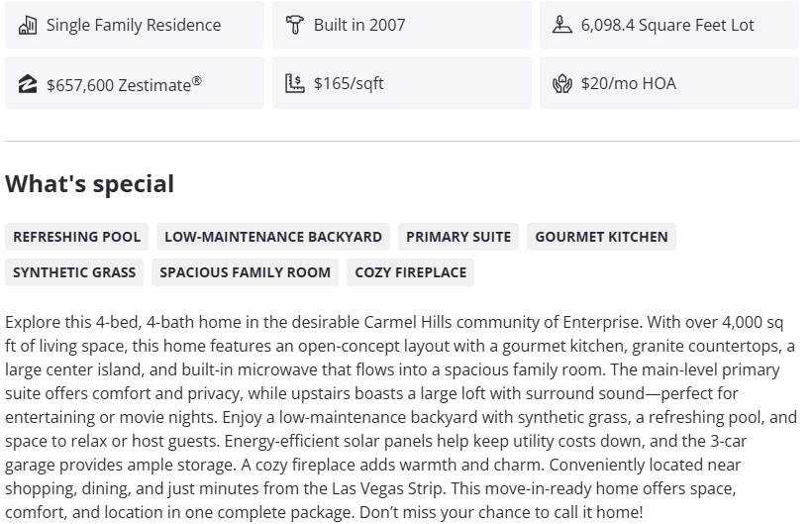Click the hammer icon beside Built in 2007
The image size is (812, 524).
pyautogui.click(x=295, y=25)
